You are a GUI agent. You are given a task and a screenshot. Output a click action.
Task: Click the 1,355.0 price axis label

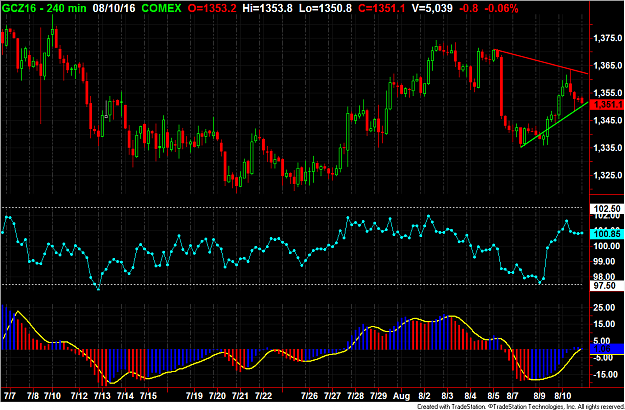click(608, 93)
